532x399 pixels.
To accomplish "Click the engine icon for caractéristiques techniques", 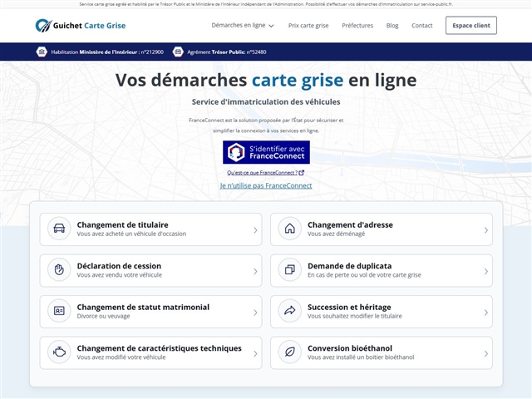I will 59,352.
